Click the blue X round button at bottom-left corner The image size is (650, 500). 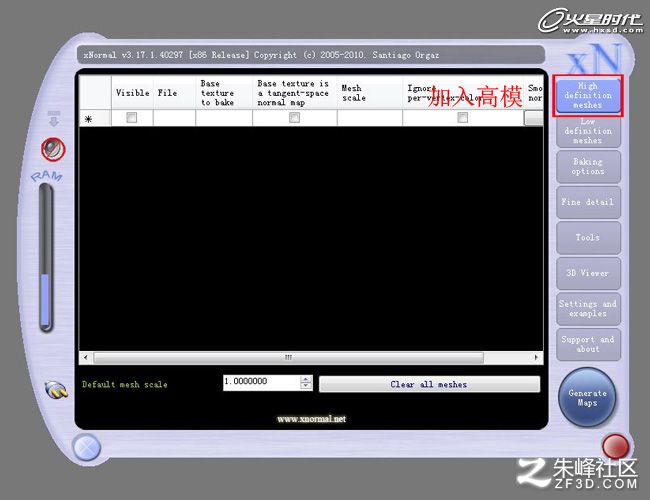87,448
